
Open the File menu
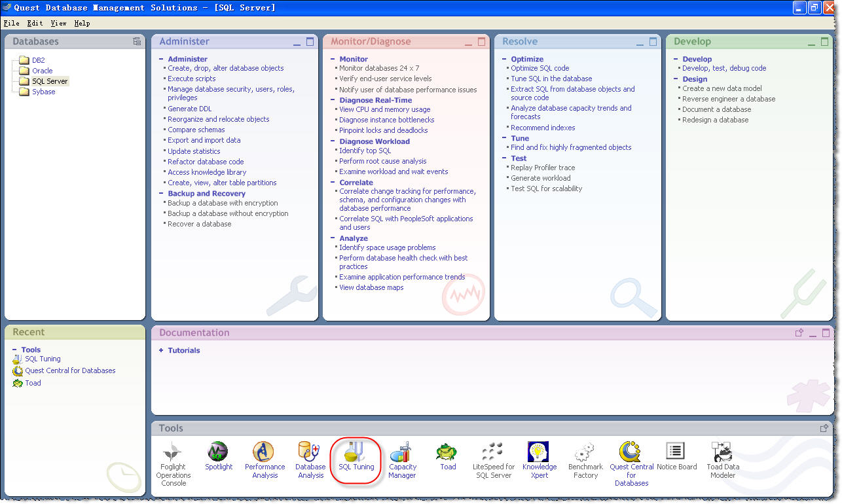click(x=11, y=23)
